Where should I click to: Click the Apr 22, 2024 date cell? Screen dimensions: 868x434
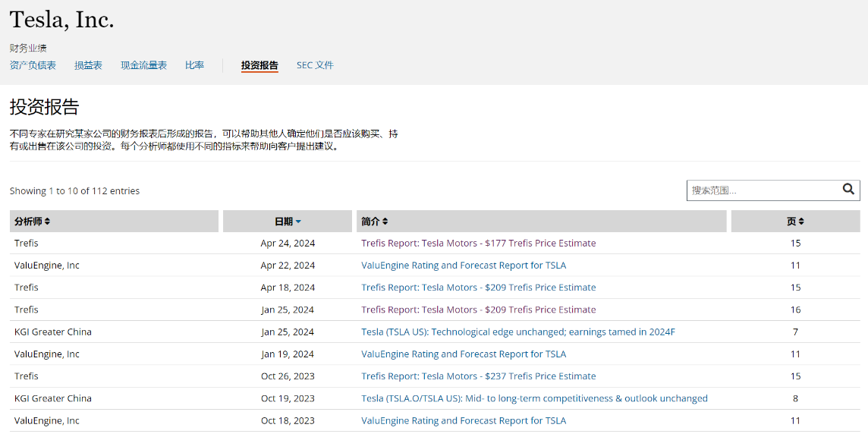pyautogui.click(x=288, y=265)
